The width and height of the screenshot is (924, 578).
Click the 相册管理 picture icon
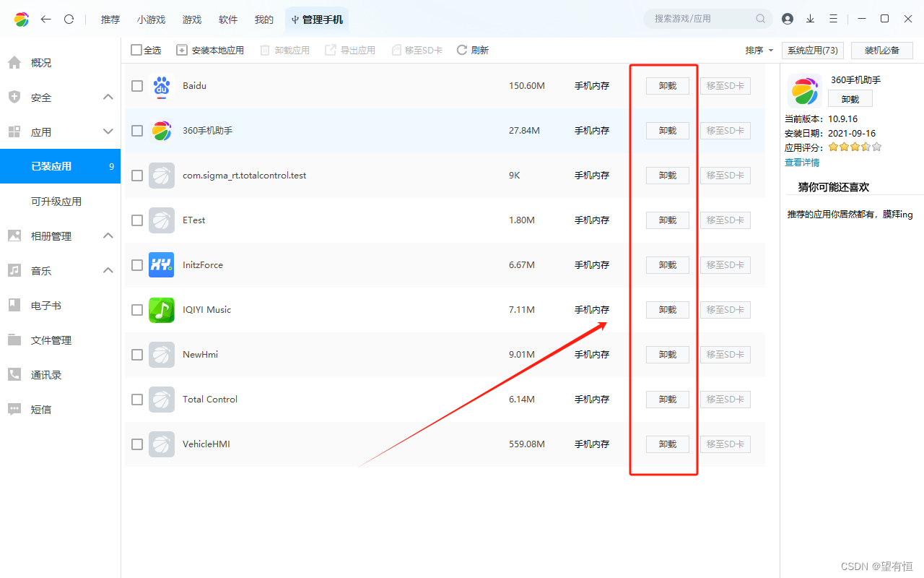tap(14, 236)
